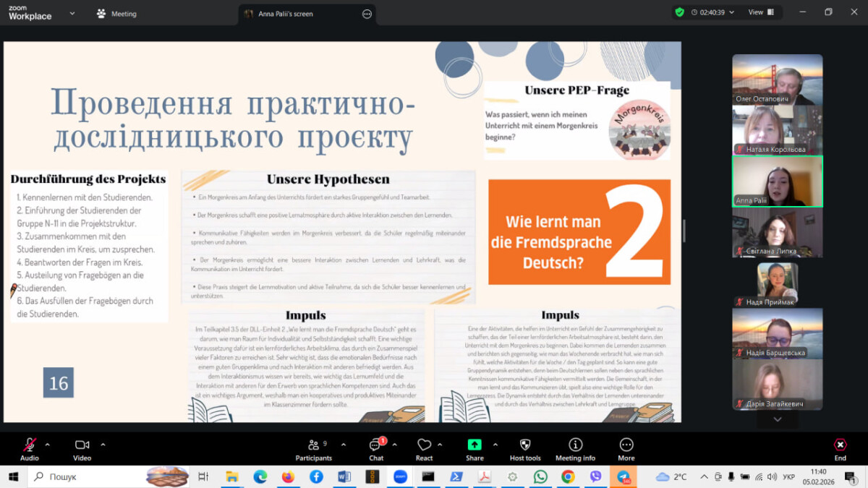
Task: Open Host tools shield icon
Action: coord(525,445)
